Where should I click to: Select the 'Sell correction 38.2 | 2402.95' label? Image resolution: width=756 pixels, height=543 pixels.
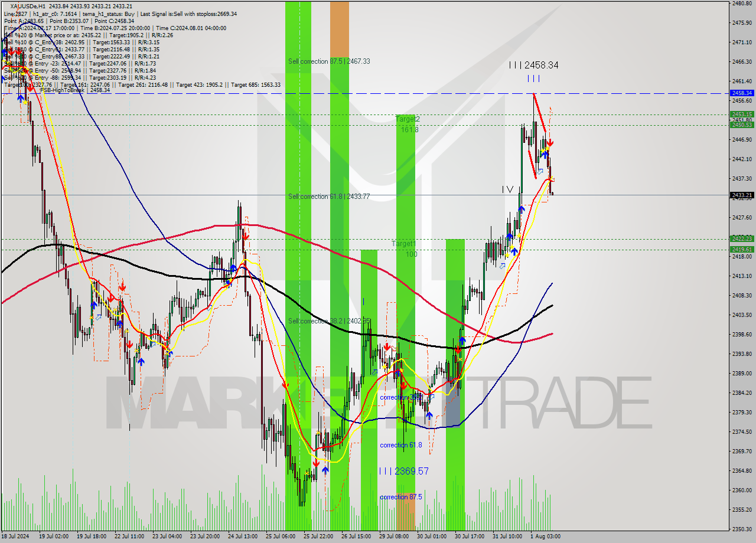point(329,321)
